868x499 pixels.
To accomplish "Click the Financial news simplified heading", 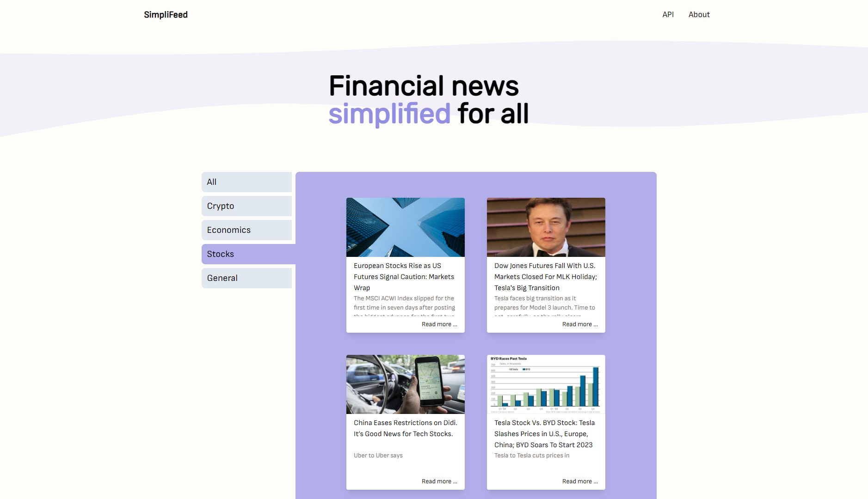I will click(429, 100).
